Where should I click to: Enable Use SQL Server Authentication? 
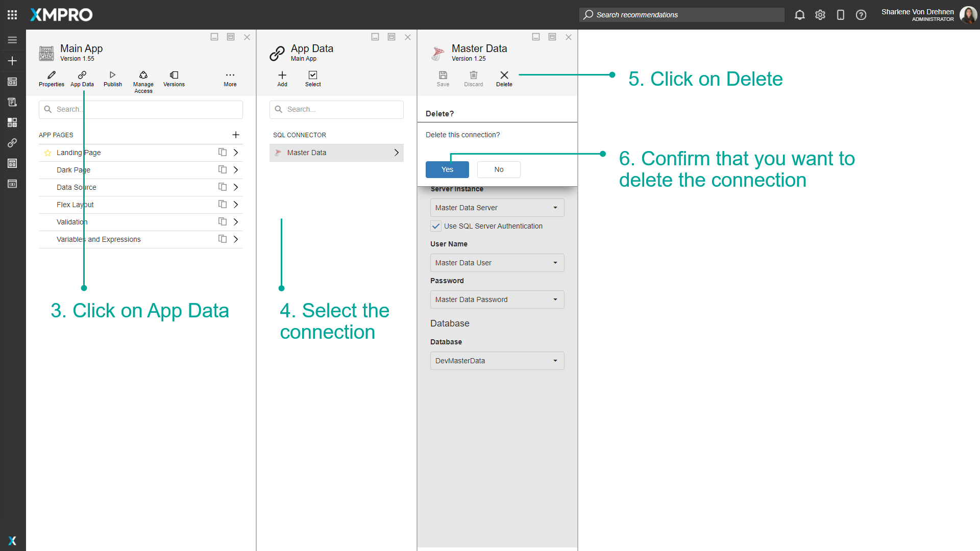point(436,226)
